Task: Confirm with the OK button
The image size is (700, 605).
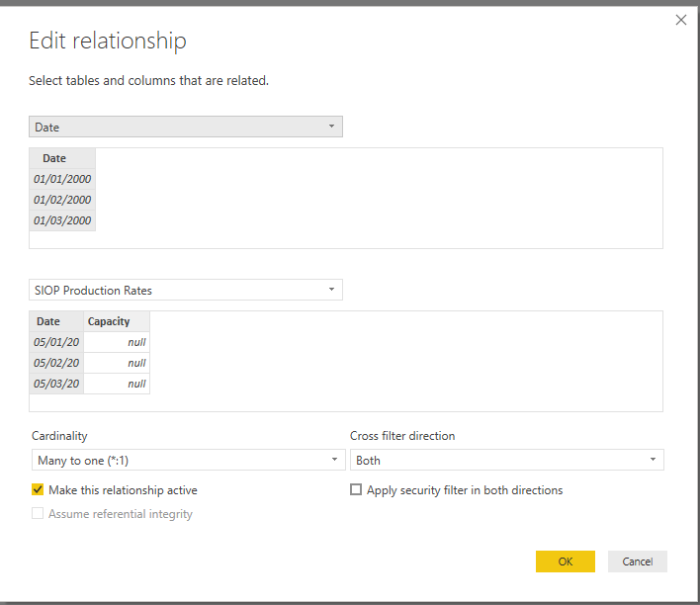Action: pyautogui.click(x=566, y=562)
